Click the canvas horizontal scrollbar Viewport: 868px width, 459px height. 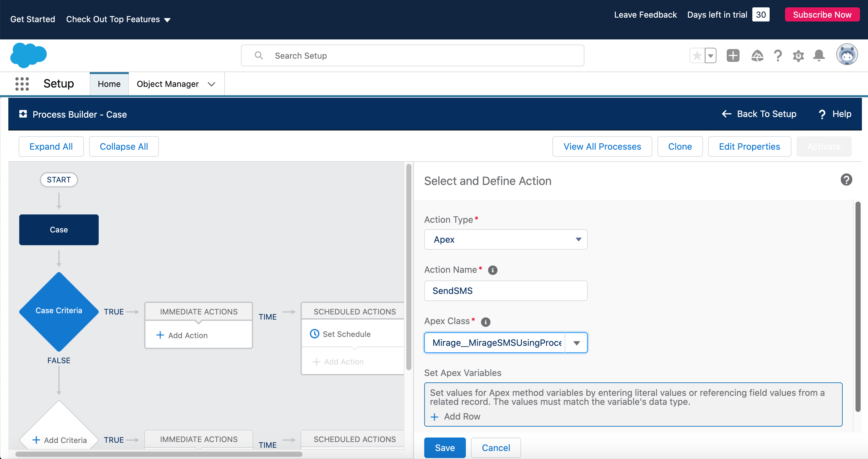159,454
